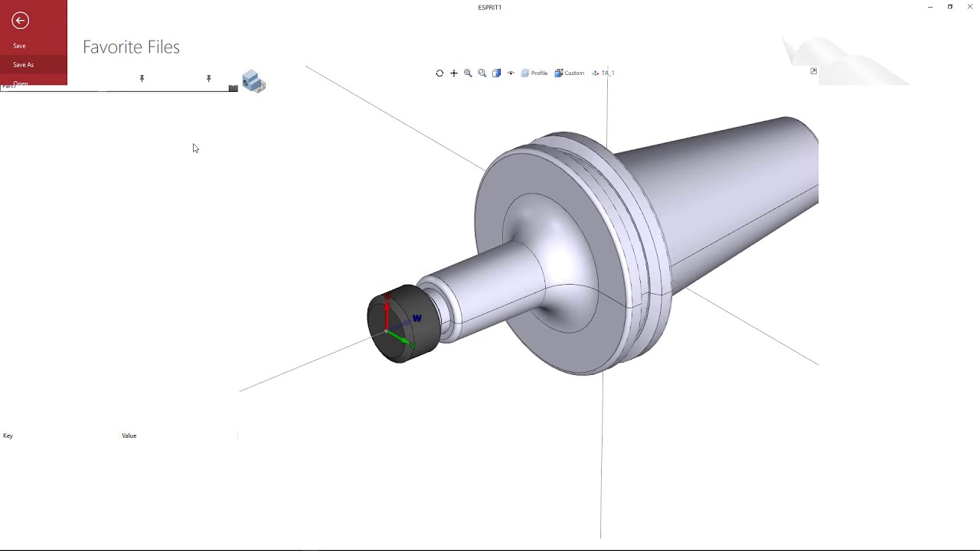Click the dark folder icon beside the file list

233,88
